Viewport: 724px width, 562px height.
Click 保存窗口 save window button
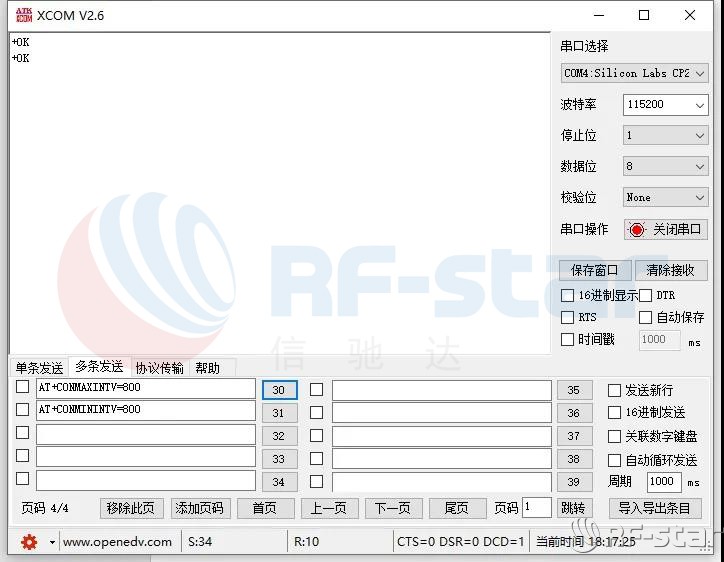[594, 270]
